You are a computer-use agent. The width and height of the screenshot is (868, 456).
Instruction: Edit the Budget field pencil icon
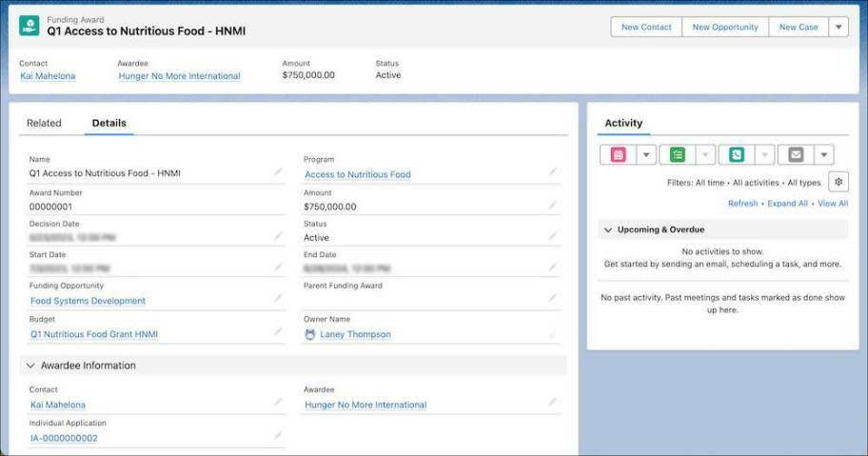tap(278, 331)
